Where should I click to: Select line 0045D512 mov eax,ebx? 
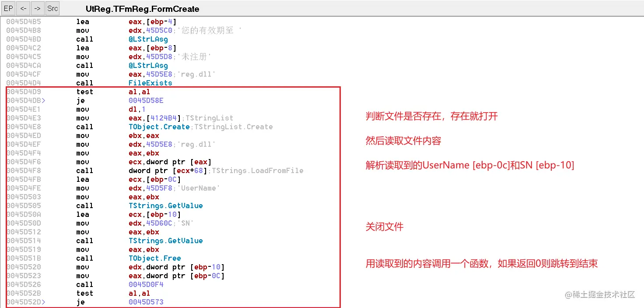point(83,232)
